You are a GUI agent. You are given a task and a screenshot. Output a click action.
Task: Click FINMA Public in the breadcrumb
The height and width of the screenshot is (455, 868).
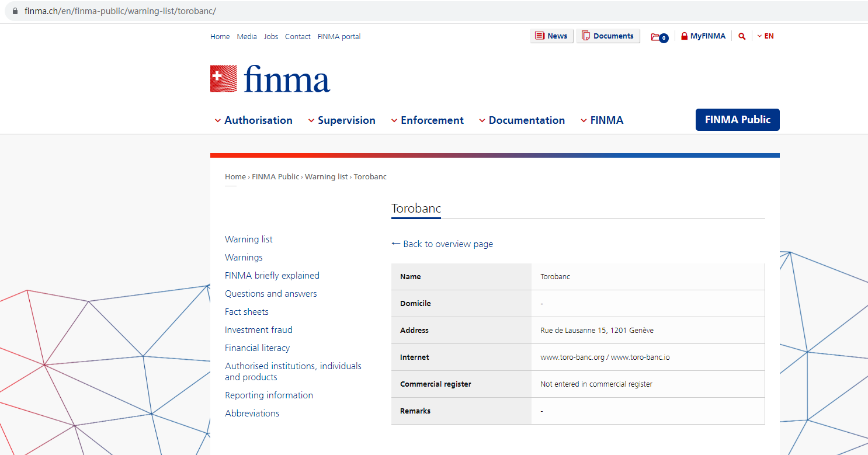click(x=276, y=177)
